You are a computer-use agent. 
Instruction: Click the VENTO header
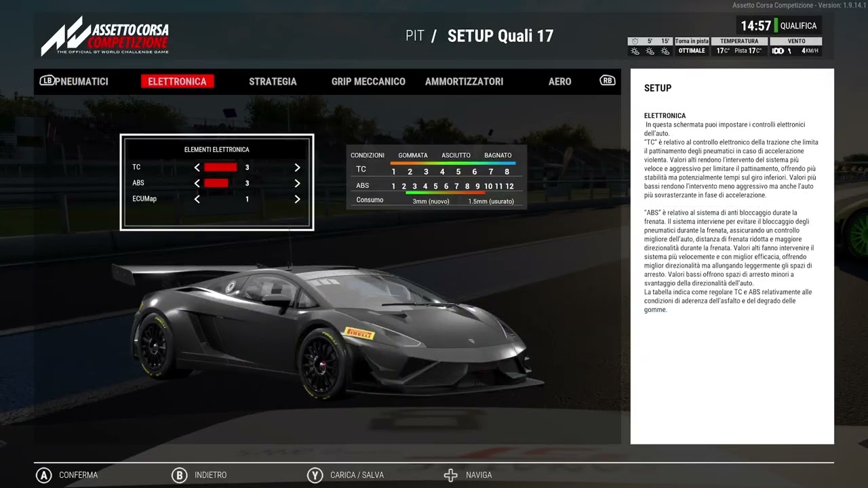coord(797,41)
